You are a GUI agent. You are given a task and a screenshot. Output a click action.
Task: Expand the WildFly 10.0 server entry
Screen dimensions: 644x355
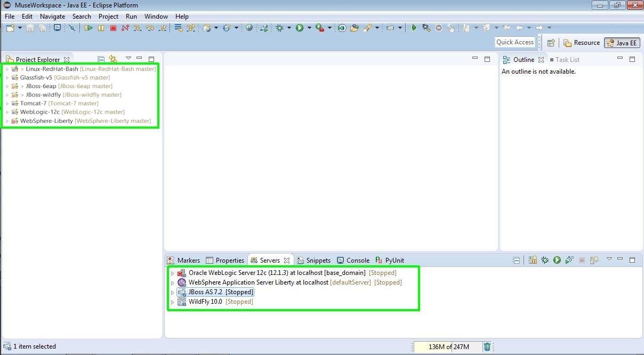(172, 302)
